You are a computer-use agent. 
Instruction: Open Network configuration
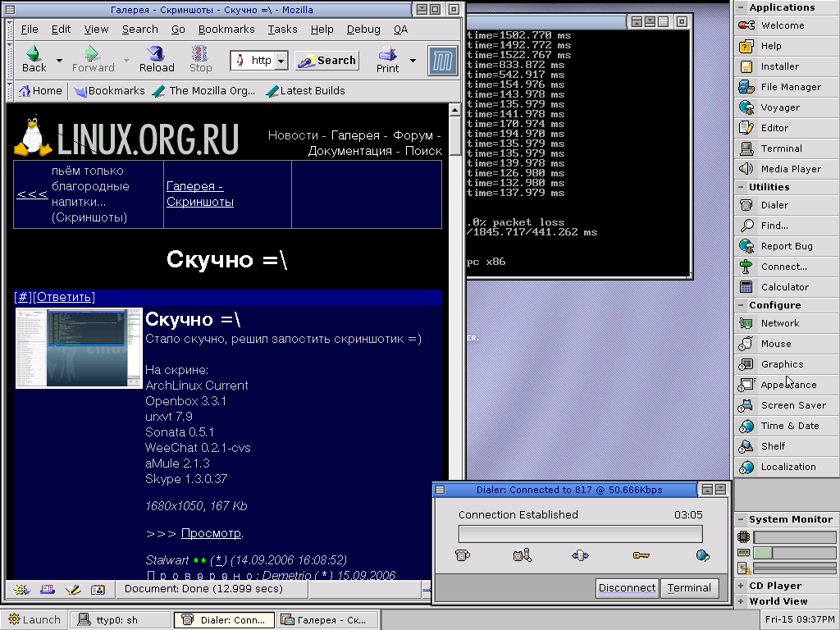786,323
